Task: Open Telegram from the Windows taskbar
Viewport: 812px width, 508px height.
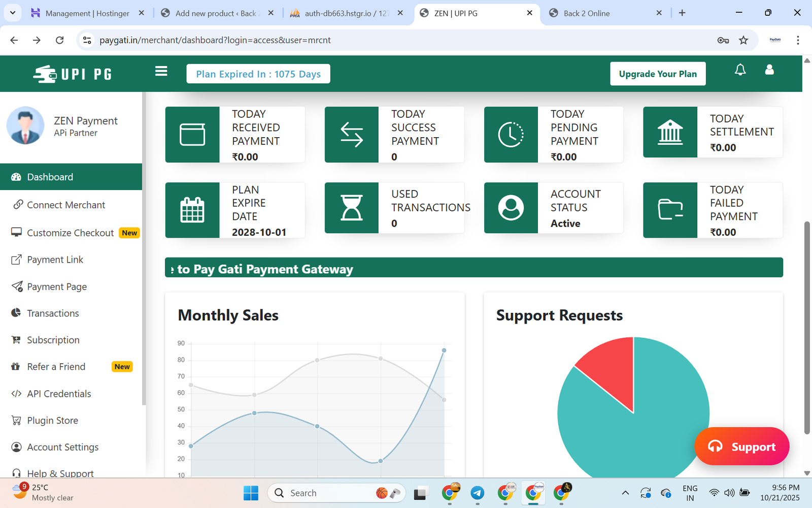Action: pyautogui.click(x=477, y=493)
